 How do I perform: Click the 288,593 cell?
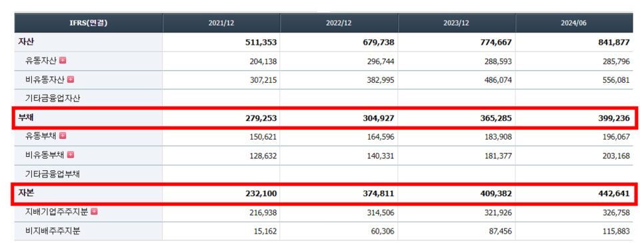tap(498, 61)
